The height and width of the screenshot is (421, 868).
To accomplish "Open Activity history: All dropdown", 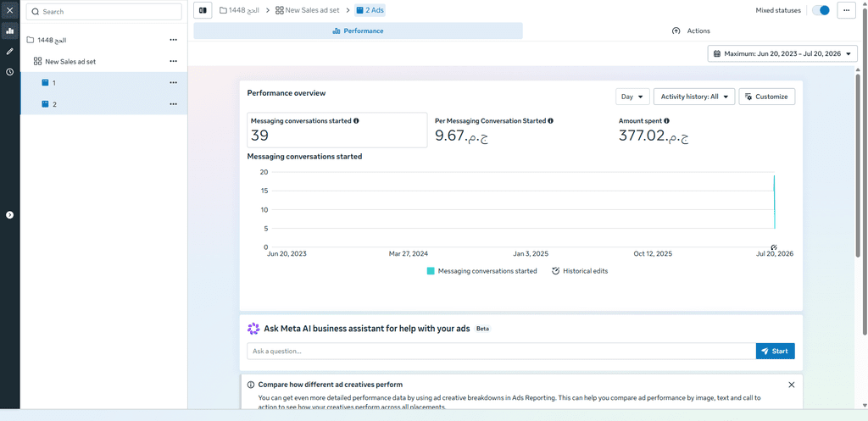I will [694, 97].
